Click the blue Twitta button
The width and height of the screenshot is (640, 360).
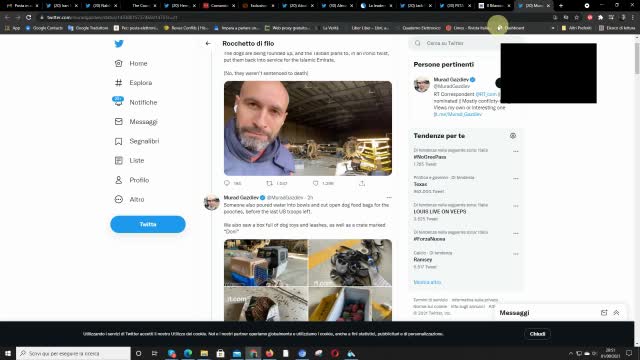(148, 224)
